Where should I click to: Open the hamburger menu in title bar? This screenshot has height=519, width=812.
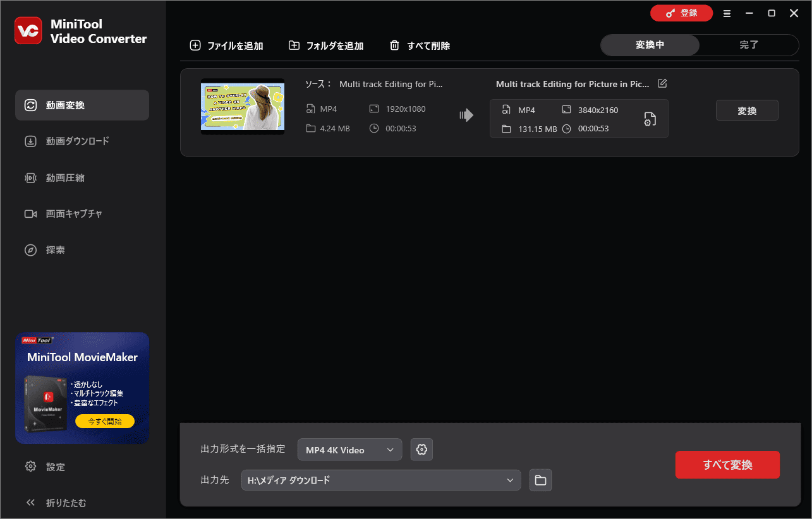pos(727,13)
